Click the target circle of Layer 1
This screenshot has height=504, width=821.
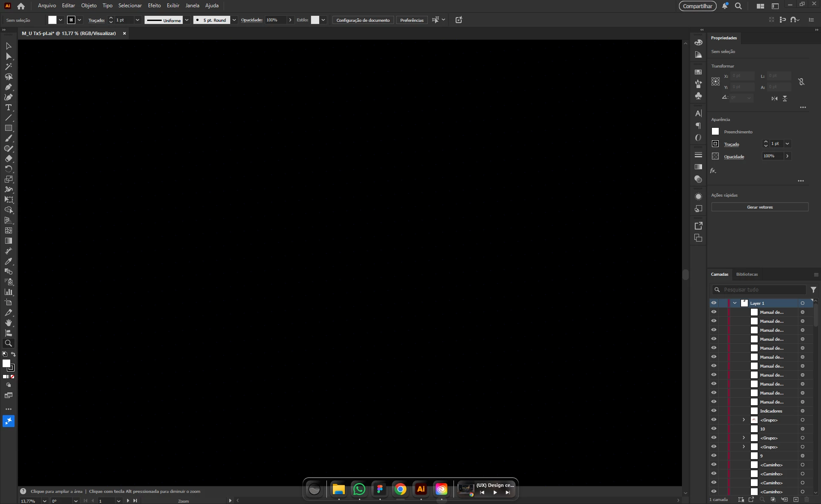(803, 303)
